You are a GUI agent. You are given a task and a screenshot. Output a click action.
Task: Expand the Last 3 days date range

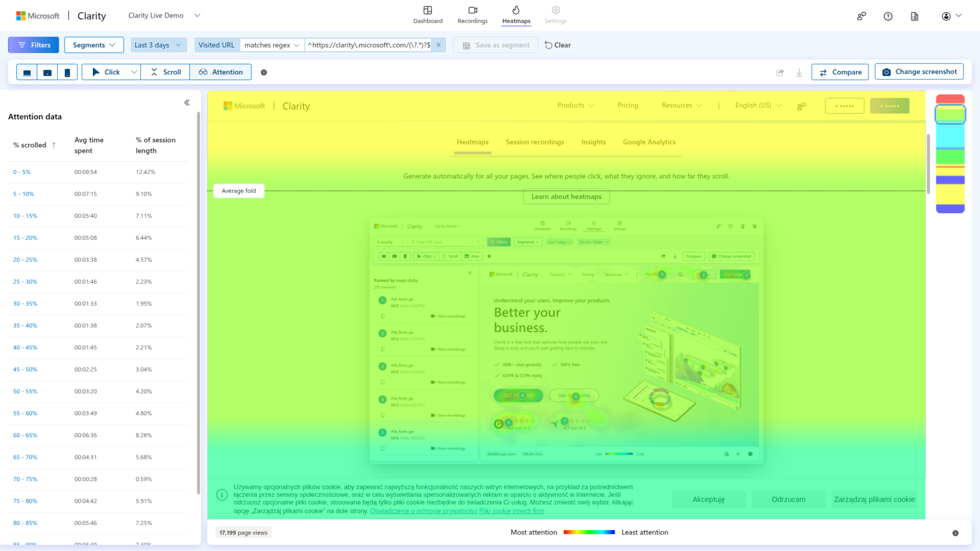coord(158,45)
